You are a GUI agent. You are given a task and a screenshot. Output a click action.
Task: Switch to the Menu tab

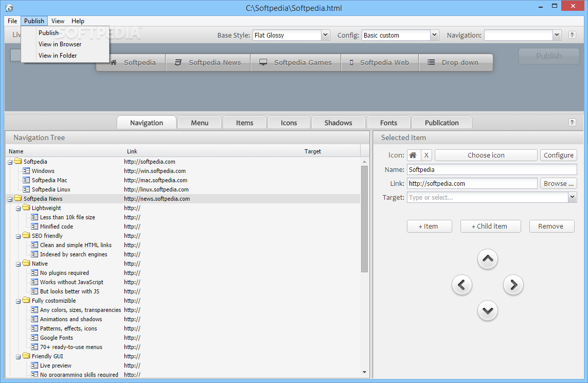point(200,123)
